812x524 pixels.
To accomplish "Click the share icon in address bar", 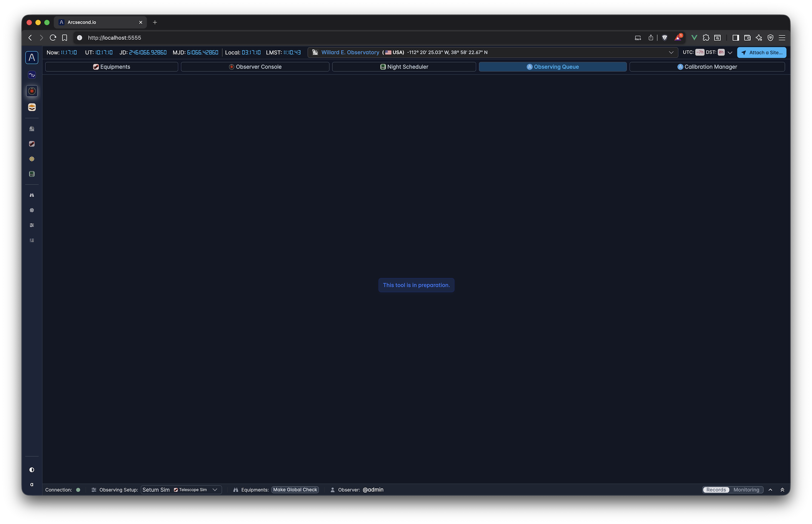I will [651, 38].
